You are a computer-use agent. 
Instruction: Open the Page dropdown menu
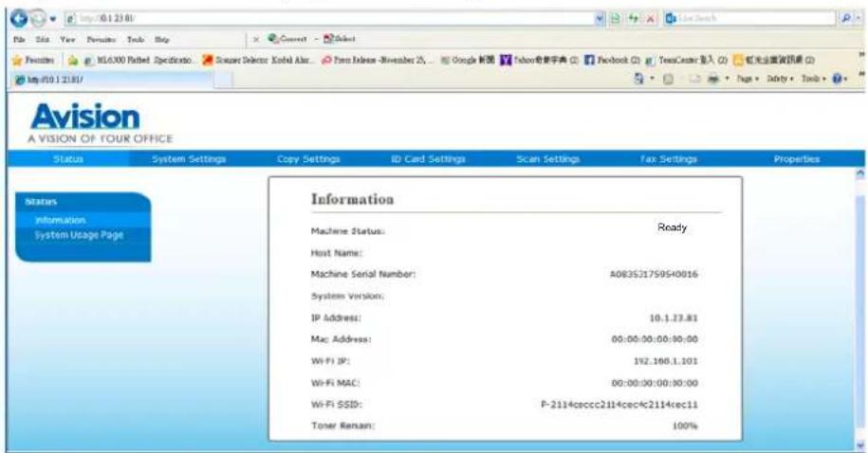point(748,79)
